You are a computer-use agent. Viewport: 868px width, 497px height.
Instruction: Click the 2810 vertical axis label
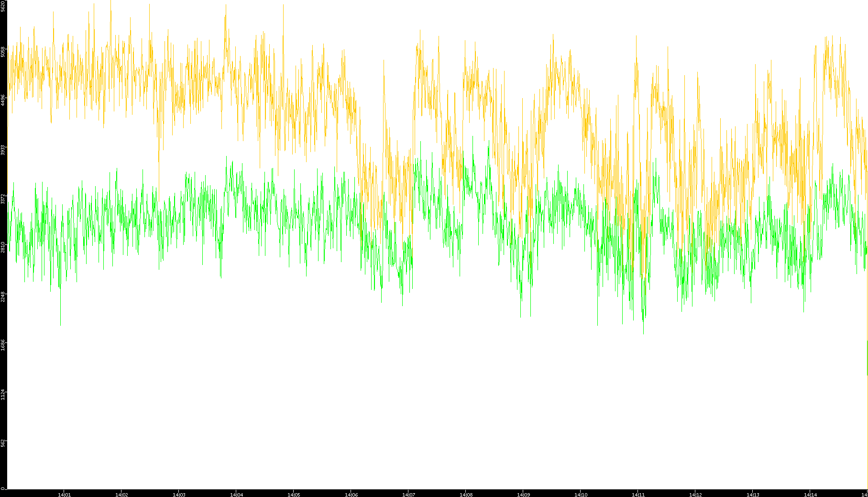click(3, 247)
